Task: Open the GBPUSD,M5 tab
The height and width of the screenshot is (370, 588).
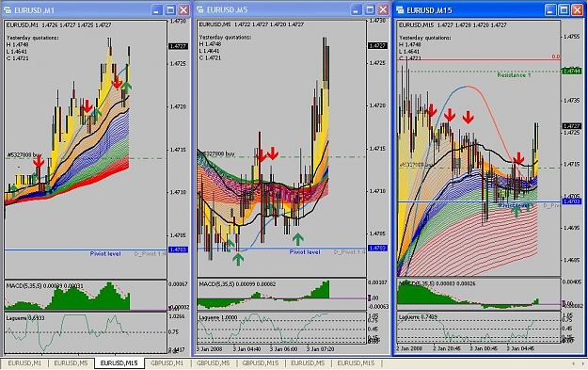Action: pos(213,363)
